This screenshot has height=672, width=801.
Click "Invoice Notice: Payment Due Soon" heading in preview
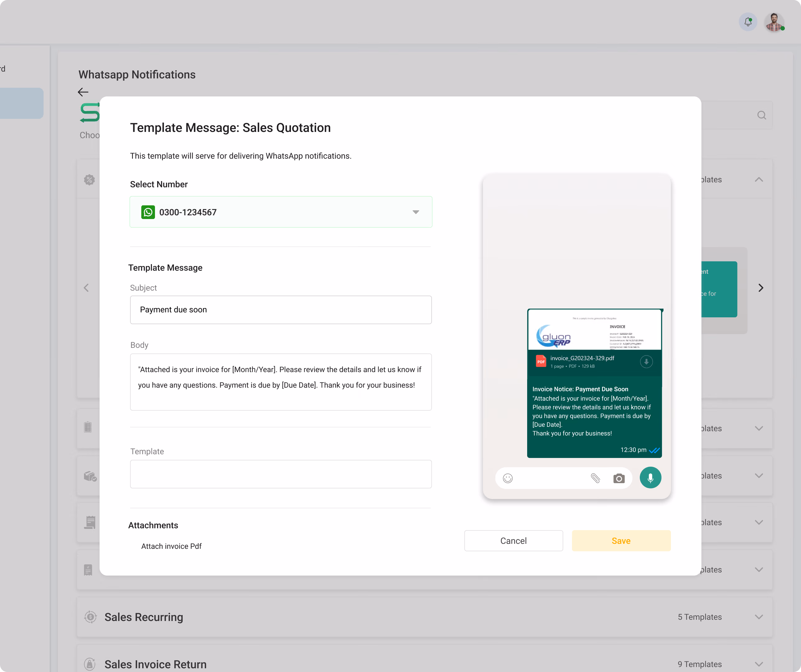point(580,389)
